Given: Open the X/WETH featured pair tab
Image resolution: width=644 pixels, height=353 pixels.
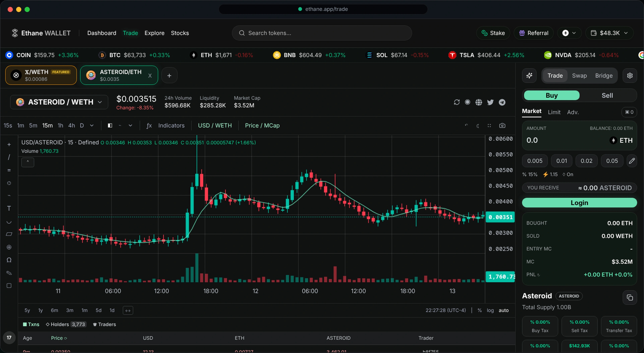Looking at the screenshot, I should pyautogui.click(x=41, y=75).
